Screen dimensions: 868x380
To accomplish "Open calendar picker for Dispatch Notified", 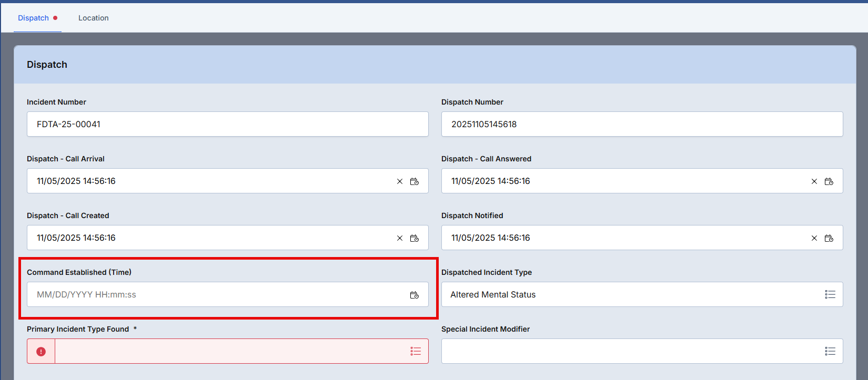I will [829, 238].
